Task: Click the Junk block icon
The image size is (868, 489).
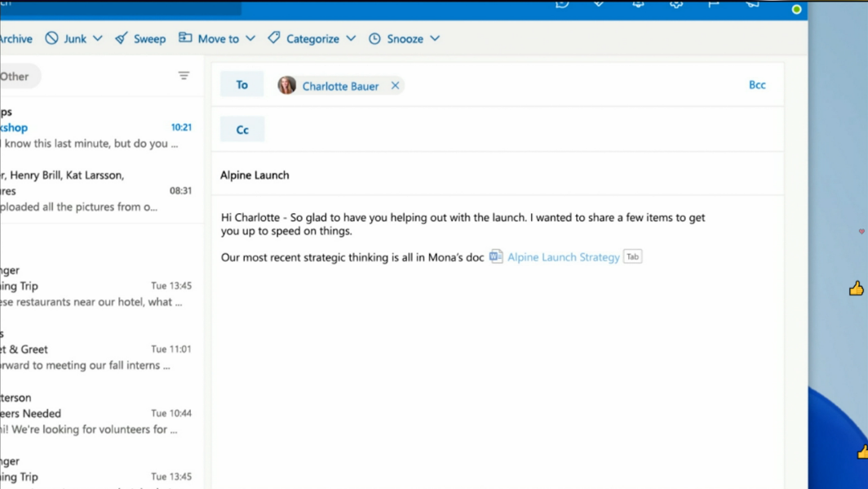Action: point(52,38)
